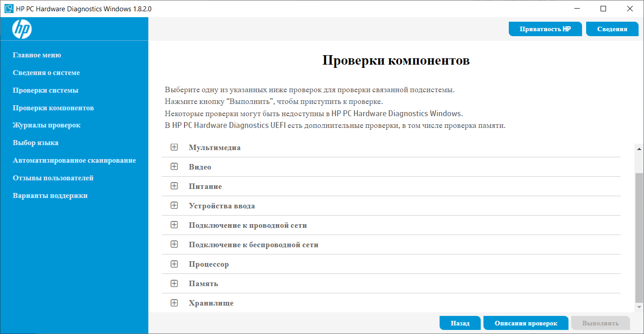
Task: Select Подключение к проводной сети row
Action: [x=247, y=225]
